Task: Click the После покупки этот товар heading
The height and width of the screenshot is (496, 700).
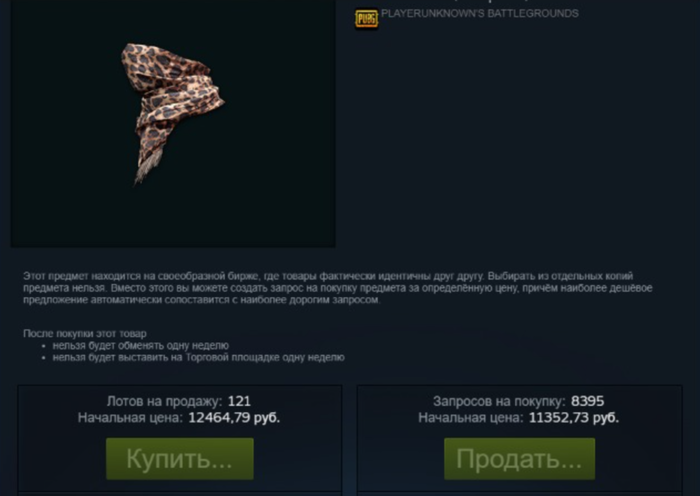Action: tap(85, 333)
